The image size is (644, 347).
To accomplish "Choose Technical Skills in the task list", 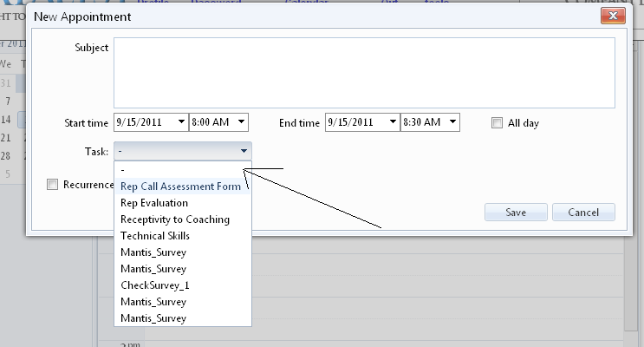I will point(155,236).
